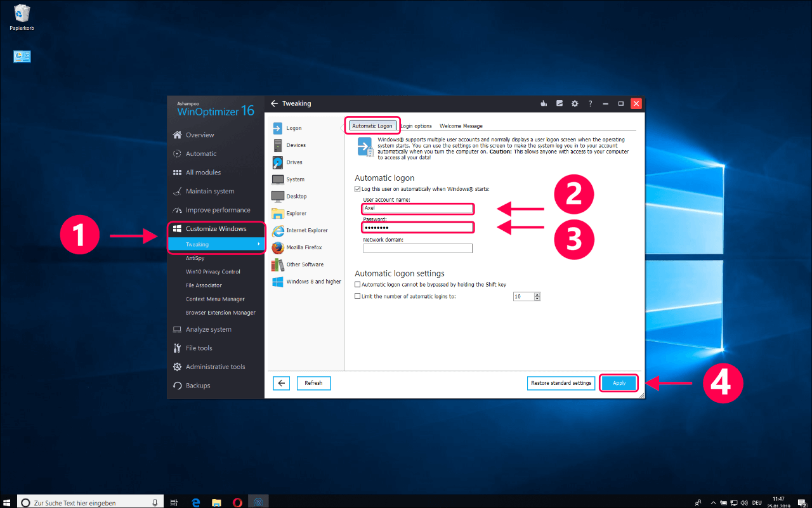Click the bottom back arrow button
Screen dimensions: 812x508
282,383
